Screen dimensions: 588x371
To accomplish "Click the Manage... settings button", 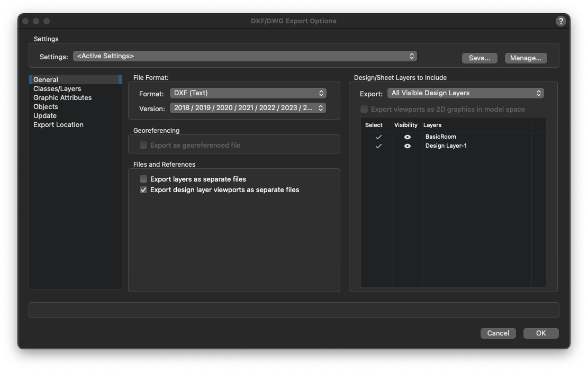I will [x=525, y=58].
